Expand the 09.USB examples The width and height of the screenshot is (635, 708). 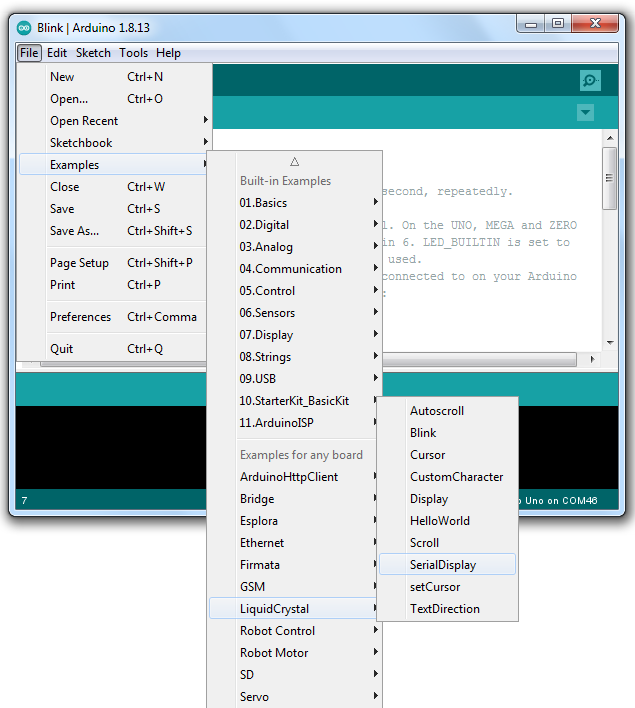[295, 378]
